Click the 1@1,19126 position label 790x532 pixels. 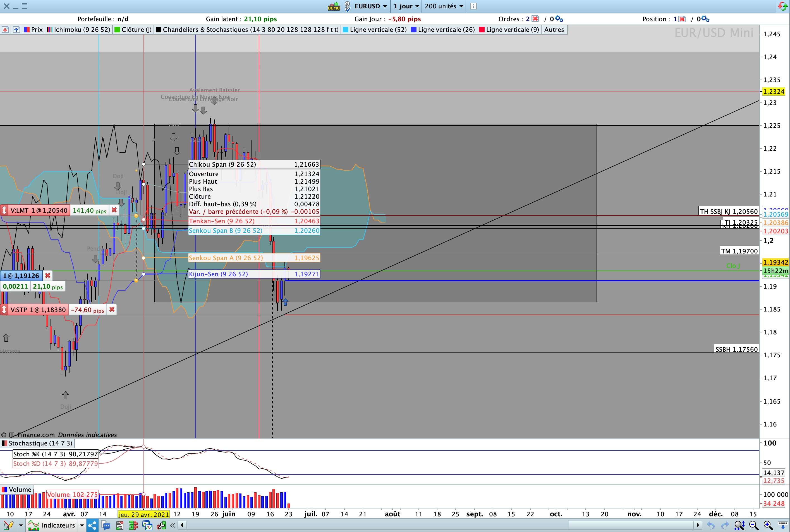[x=21, y=276]
